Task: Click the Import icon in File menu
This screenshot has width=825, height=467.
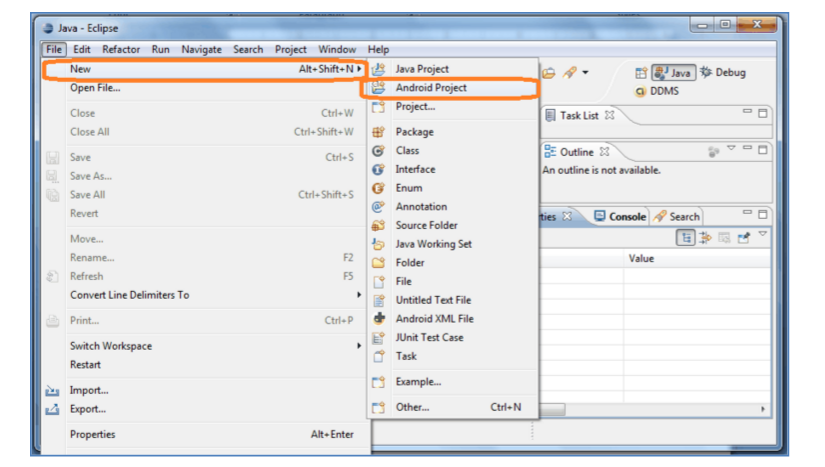Action: [x=52, y=391]
